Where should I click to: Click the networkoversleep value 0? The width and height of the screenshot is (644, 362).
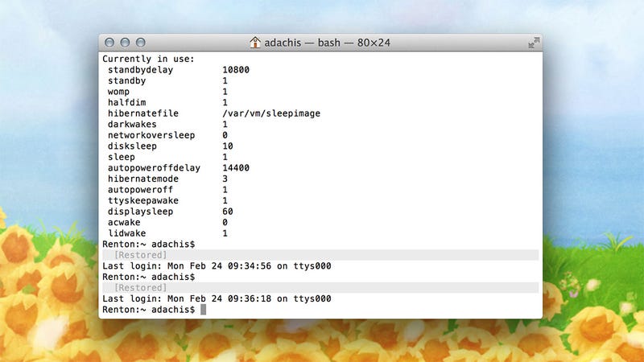225,135
